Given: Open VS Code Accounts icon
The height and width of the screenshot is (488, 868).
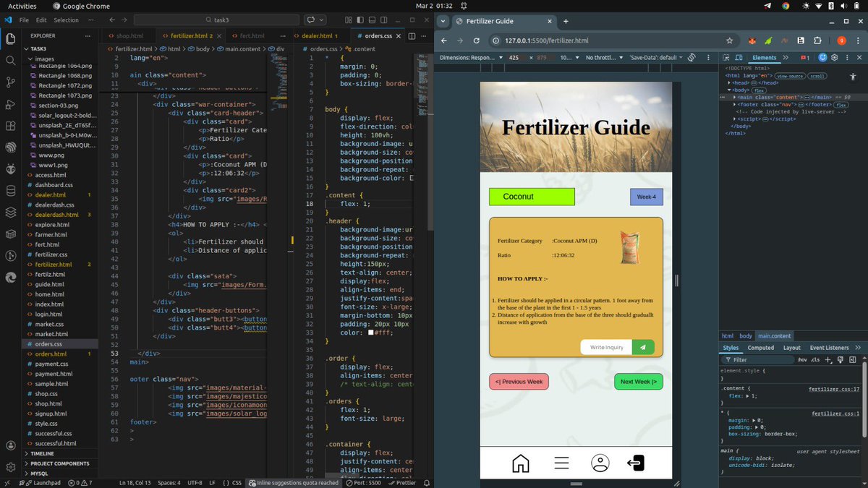Looking at the screenshot, I should (10, 446).
